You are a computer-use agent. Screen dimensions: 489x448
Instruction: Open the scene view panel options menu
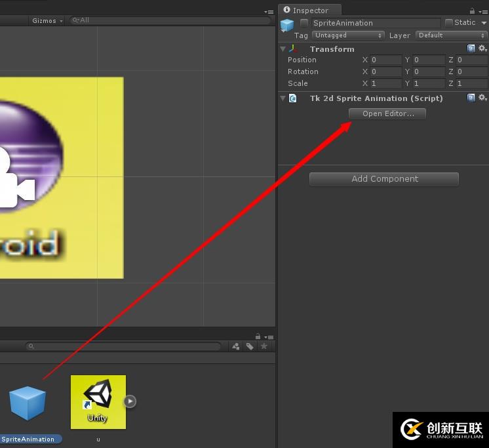point(269,12)
